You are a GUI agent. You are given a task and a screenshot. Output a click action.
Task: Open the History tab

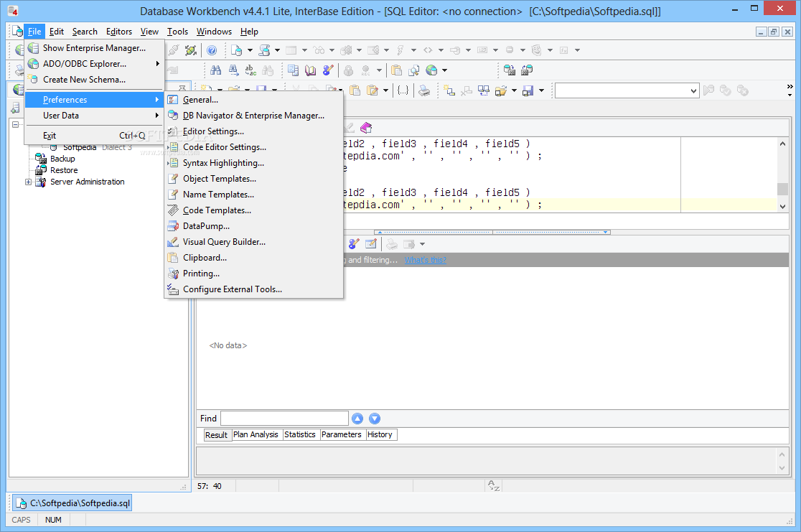380,435
